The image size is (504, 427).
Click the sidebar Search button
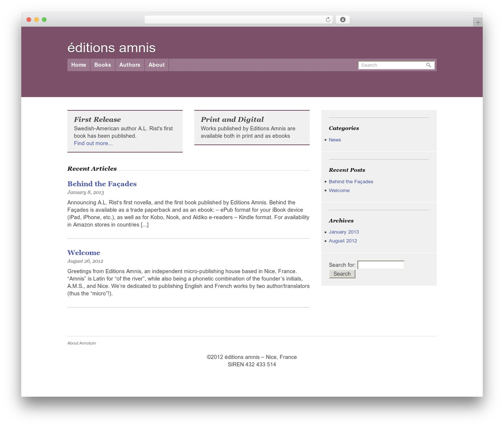click(342, 274)
